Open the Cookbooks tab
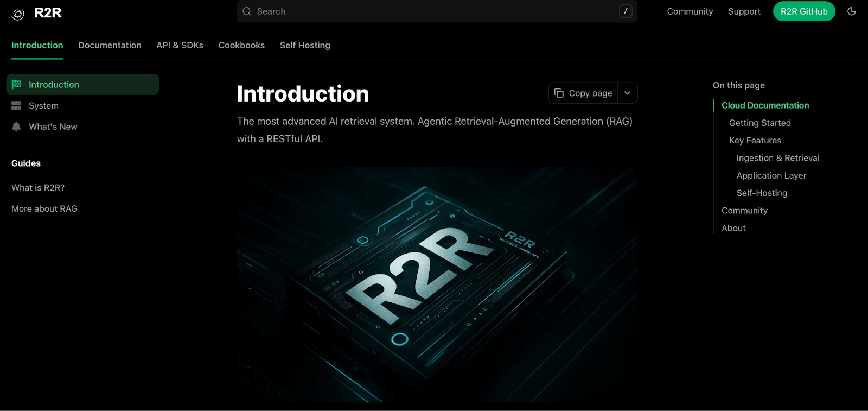The image size is (868, 411). click(241, 45)
